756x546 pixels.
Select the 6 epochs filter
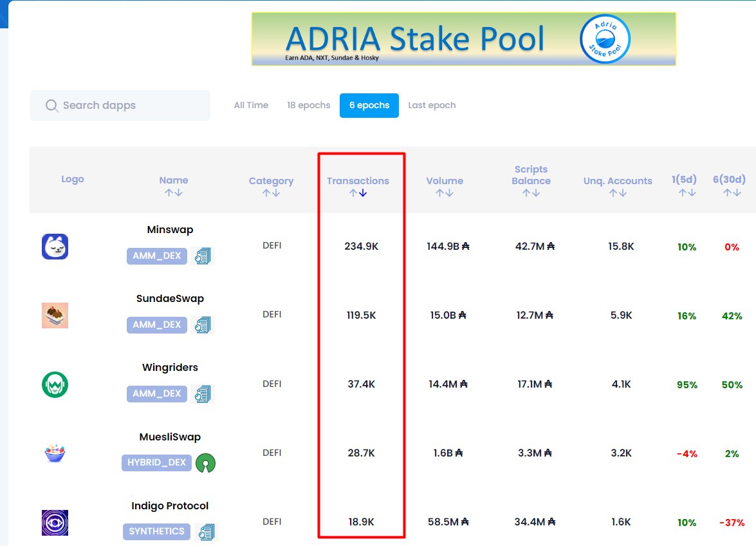tap(369, 105)
